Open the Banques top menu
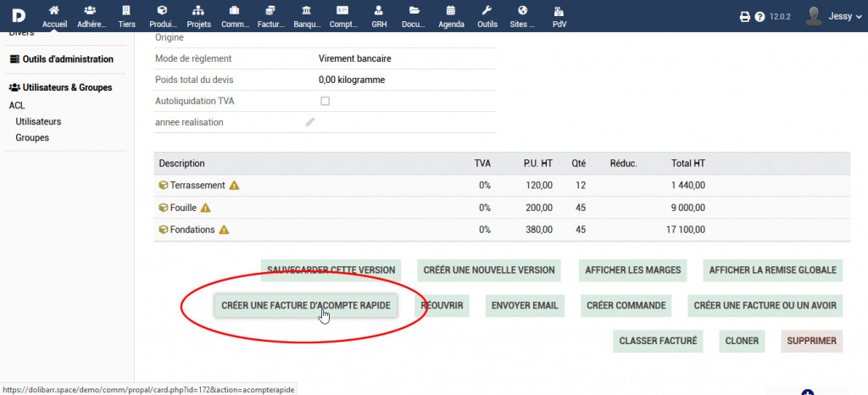 [x=306, y=15]
